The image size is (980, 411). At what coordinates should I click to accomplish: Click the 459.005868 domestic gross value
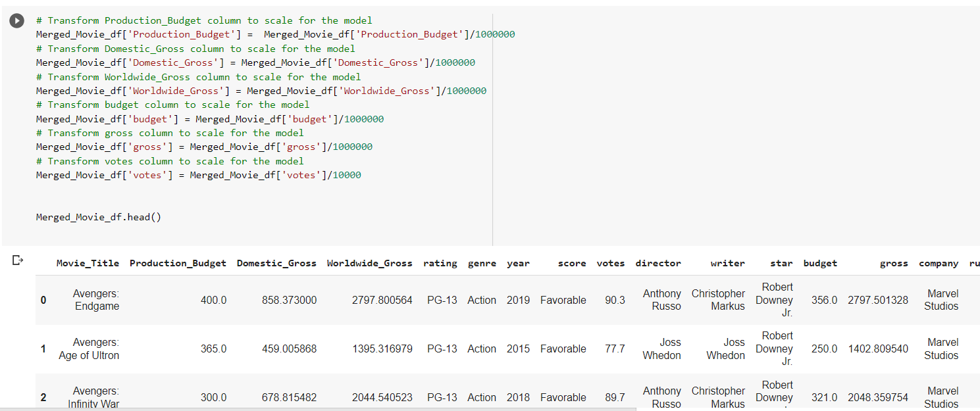289,349
